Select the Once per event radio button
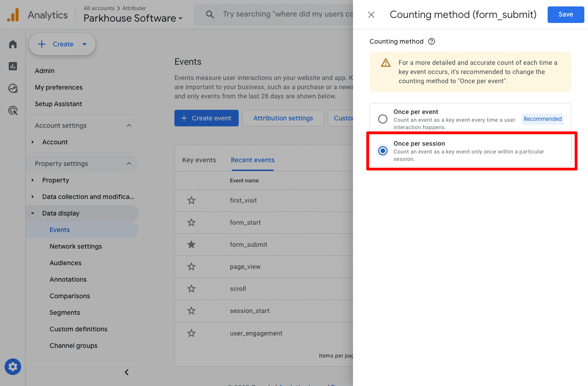The height and width of the screenshot is (386, 588). coord(382,119)
